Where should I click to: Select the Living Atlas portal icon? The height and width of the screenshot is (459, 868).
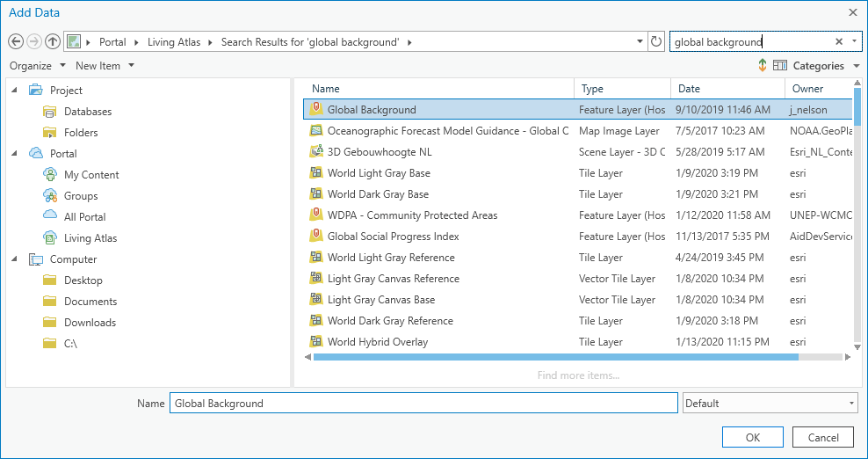point(50,238)
